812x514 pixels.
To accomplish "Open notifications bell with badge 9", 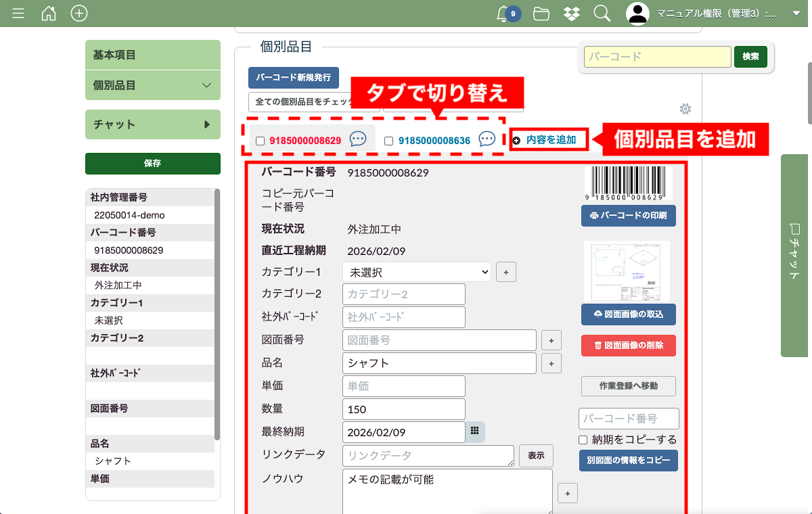I will tap(503, 14).
